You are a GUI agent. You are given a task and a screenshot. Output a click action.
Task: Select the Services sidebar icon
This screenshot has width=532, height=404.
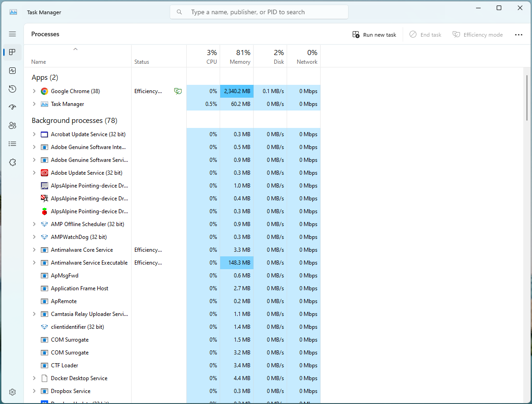[12, 162]
